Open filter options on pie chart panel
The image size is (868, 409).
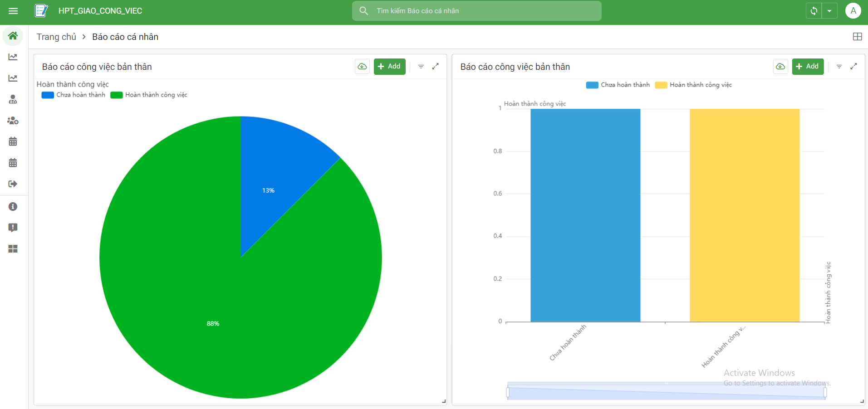(x=421, y=67)
